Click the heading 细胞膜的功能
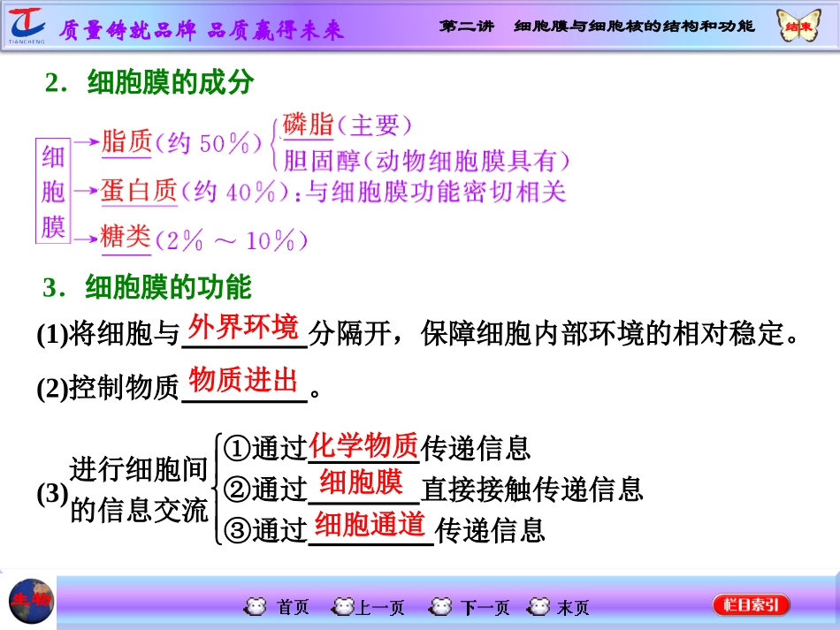 pos(168,287)
